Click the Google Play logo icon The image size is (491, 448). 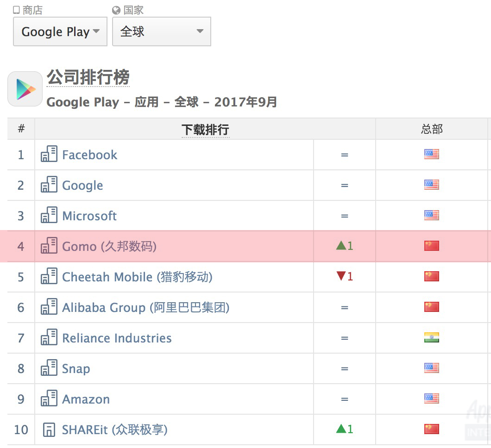coord(25,89)
